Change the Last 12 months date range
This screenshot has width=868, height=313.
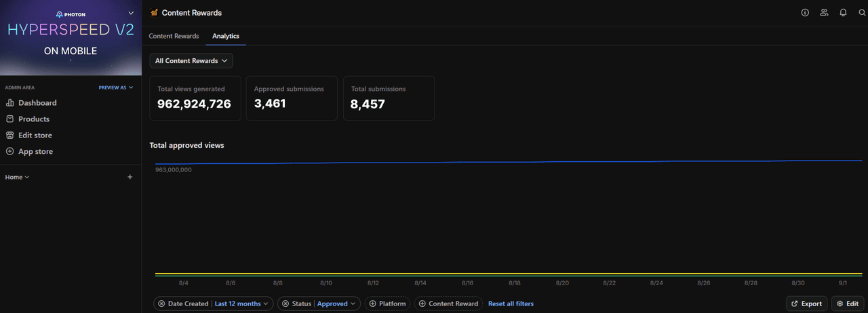[241, 304]
